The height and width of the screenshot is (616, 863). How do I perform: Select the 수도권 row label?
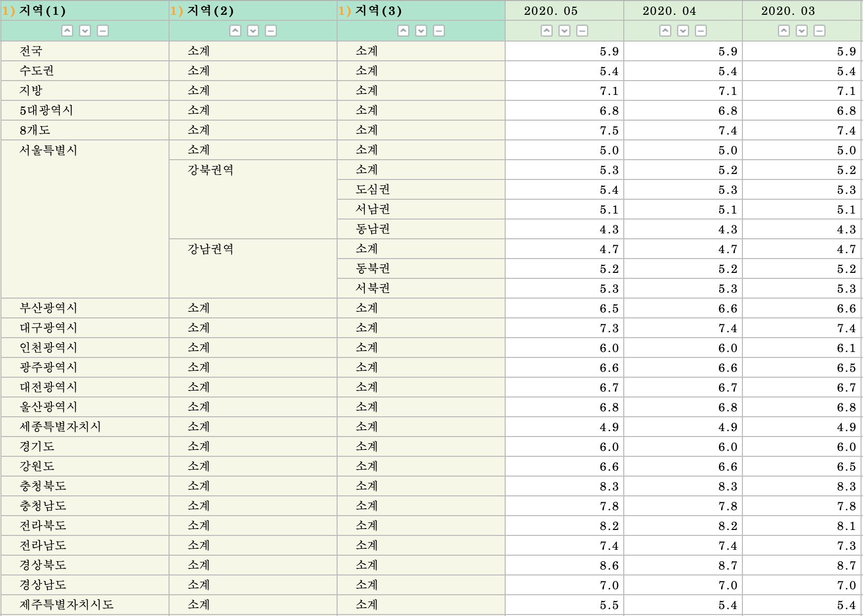pos(37,71)
